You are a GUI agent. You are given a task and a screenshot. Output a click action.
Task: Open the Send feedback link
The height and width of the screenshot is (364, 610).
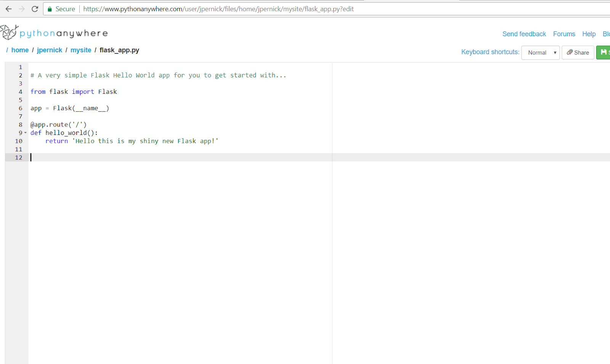click(524, 34)
